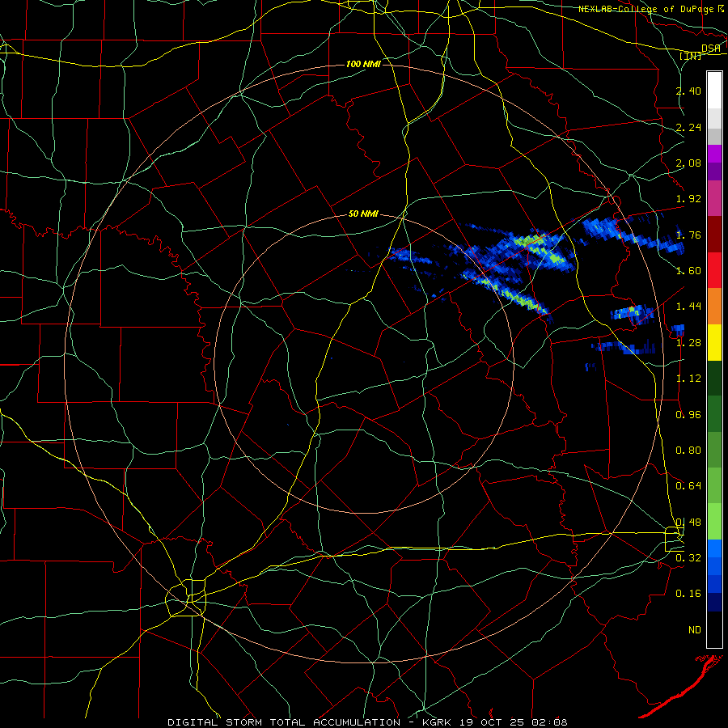Select the black ND swatch in the scale

click(714, 629)
